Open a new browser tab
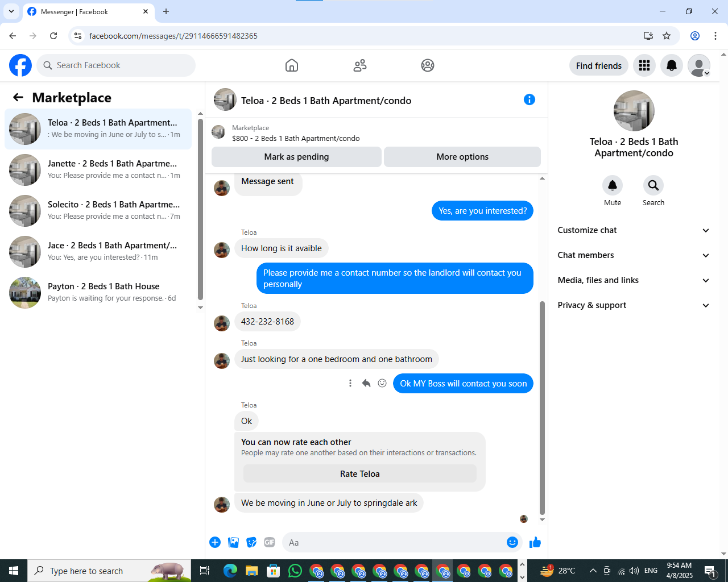 [166, 11]
